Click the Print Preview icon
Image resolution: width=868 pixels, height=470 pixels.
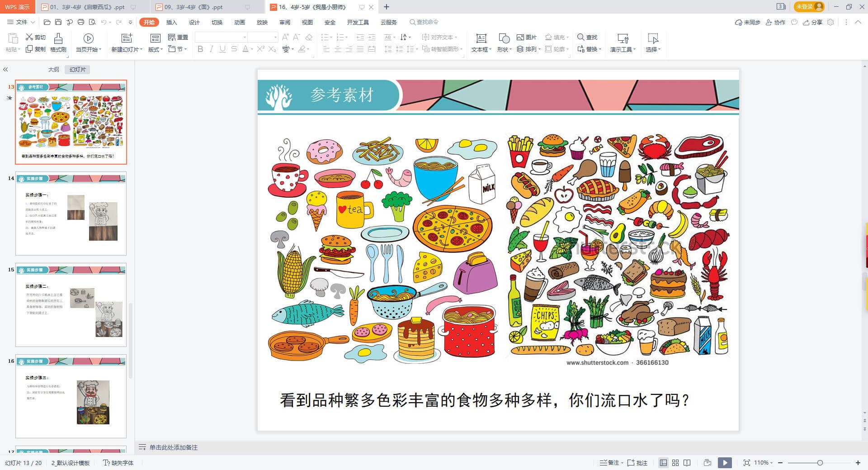tap(92, 22)
